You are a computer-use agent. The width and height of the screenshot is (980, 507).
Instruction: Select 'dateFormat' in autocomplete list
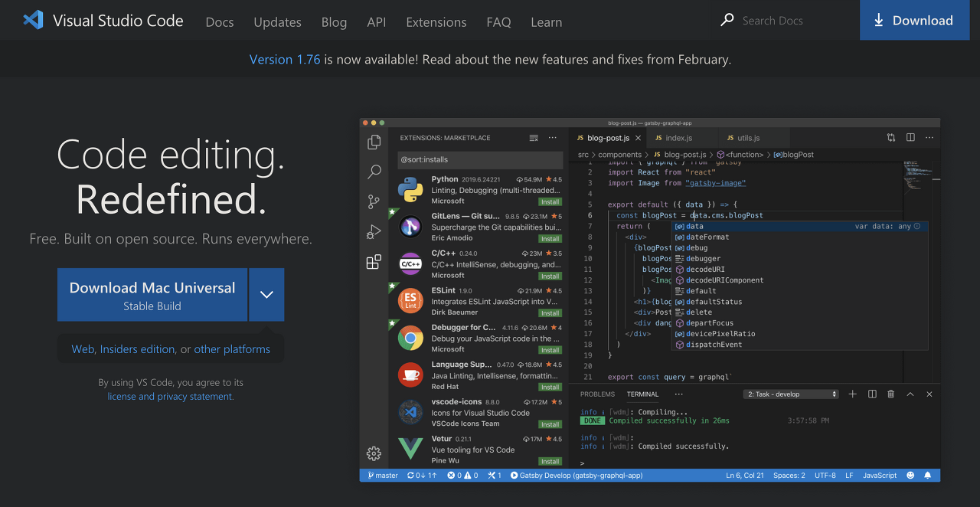coord(800,237)
